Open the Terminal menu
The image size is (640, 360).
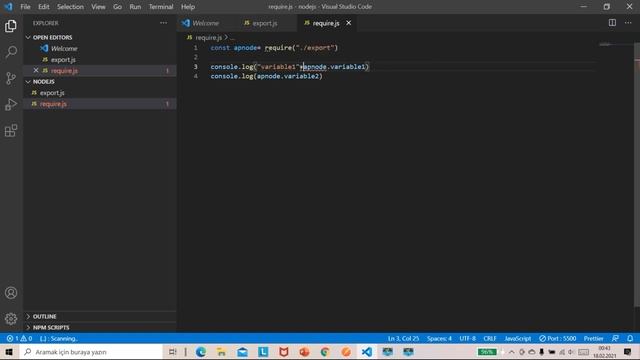161,7
